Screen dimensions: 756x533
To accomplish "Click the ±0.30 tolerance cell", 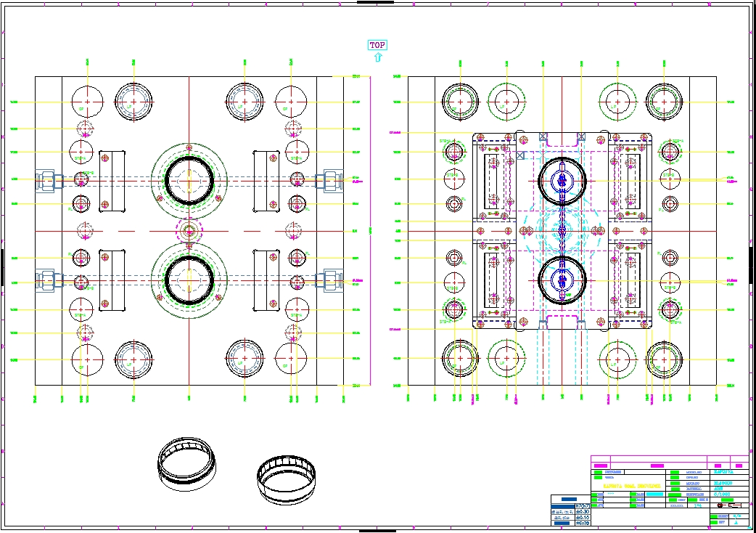I will [x=582, y=511].
